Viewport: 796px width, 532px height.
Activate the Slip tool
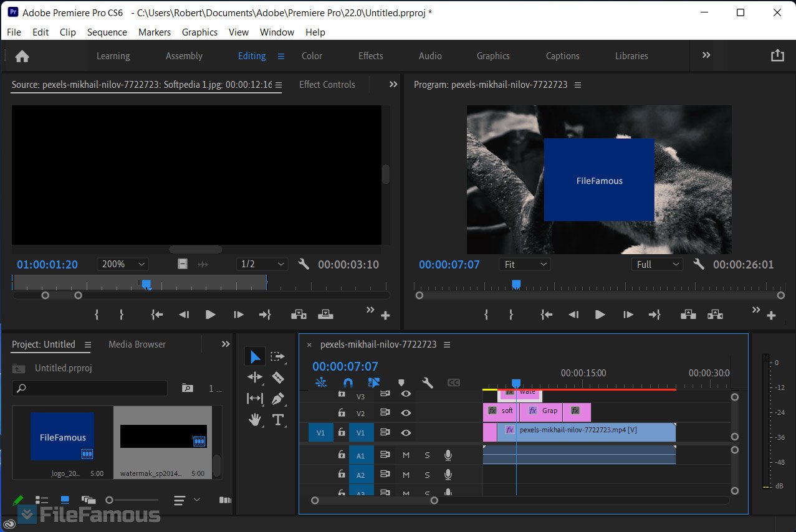(255, 398)
